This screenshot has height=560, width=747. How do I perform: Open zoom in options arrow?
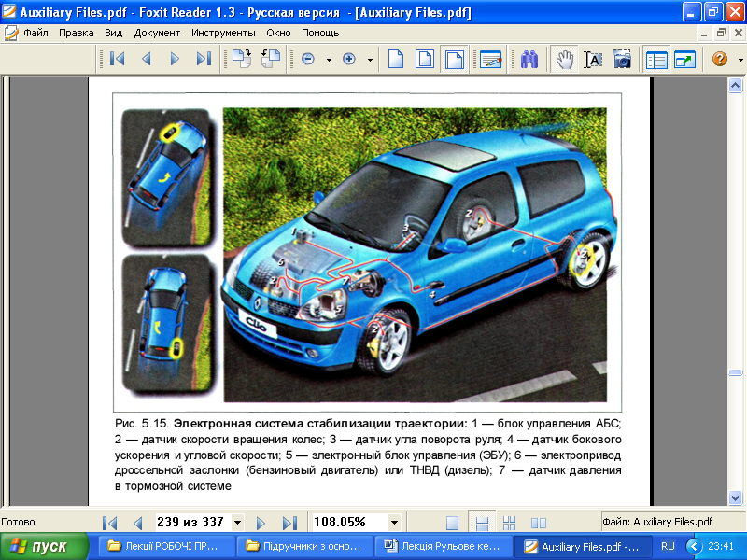(x=370, y=60)
